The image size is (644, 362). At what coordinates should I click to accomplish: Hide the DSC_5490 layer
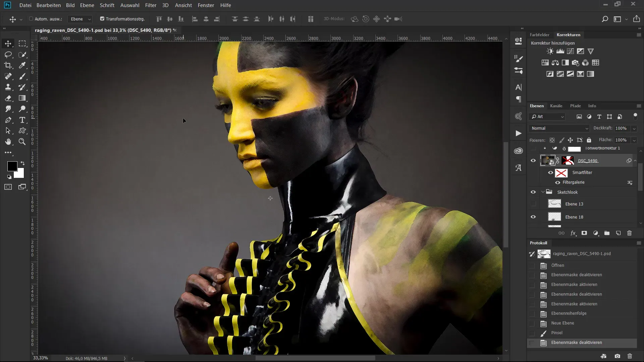click(533, 161)
